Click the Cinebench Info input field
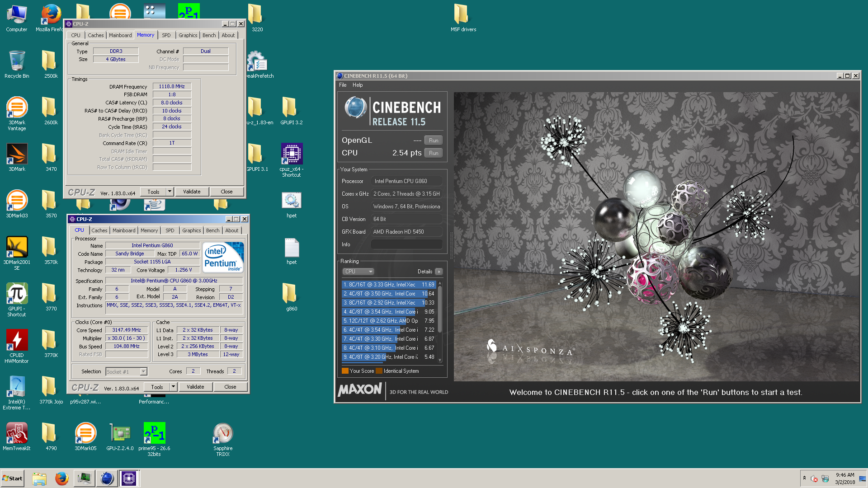Image resolution: width=868 pixels, height=488 pixels. coord(407,244)
